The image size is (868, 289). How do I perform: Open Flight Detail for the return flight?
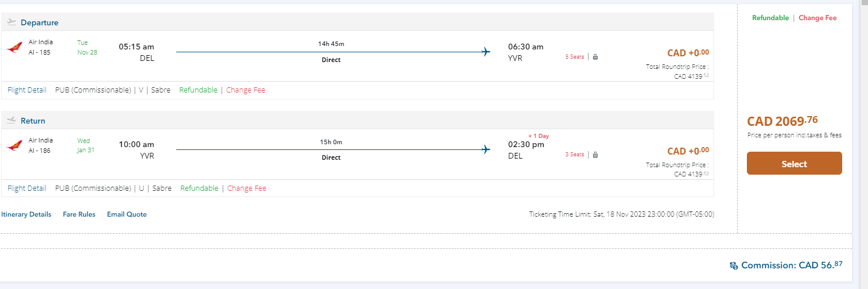tap(27, 188)
